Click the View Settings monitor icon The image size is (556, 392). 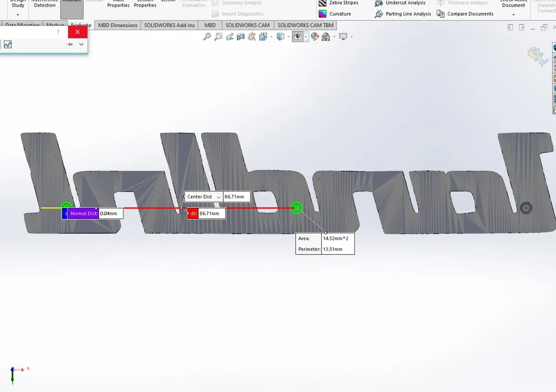coord(343,37)
